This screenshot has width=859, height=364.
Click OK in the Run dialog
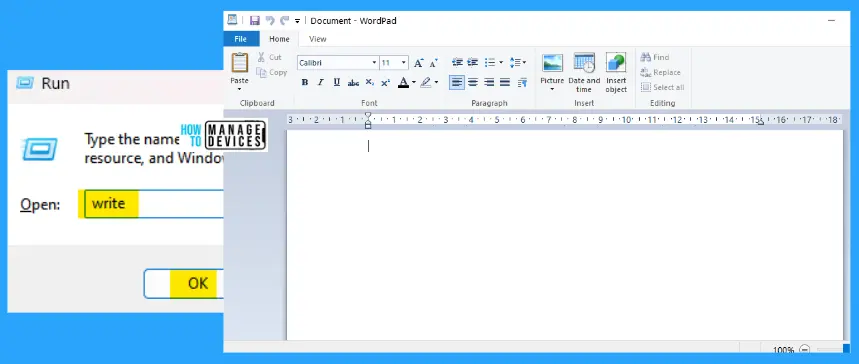(184, 283)
